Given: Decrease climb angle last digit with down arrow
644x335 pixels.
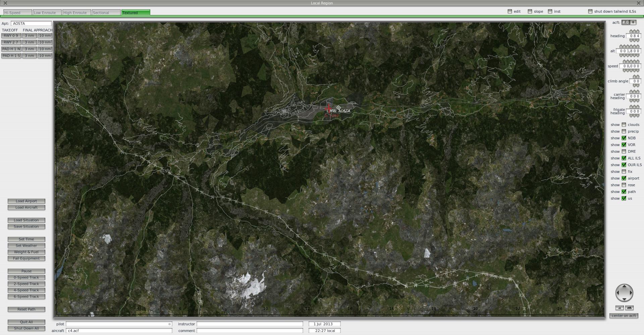Looking at the screenshot, I should click(637, 86).
